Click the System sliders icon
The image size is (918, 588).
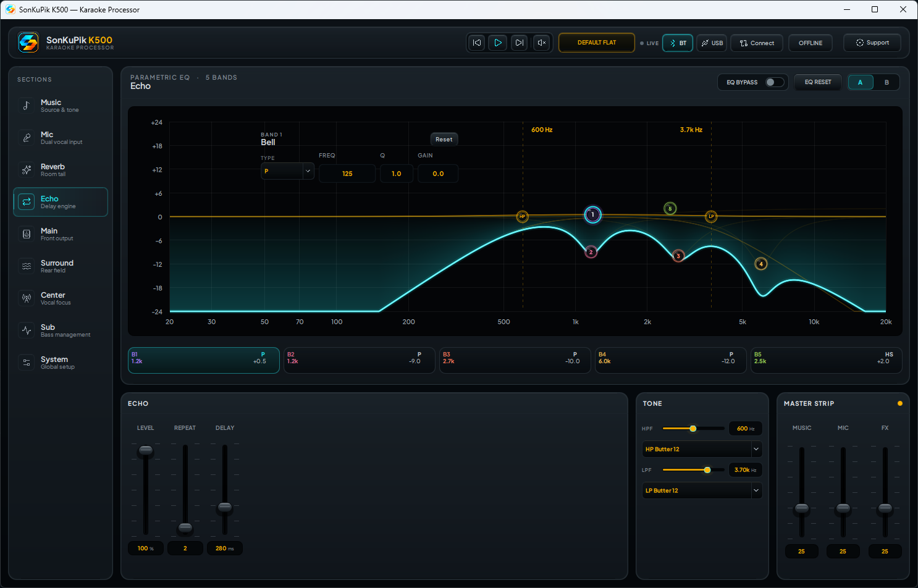27,363
